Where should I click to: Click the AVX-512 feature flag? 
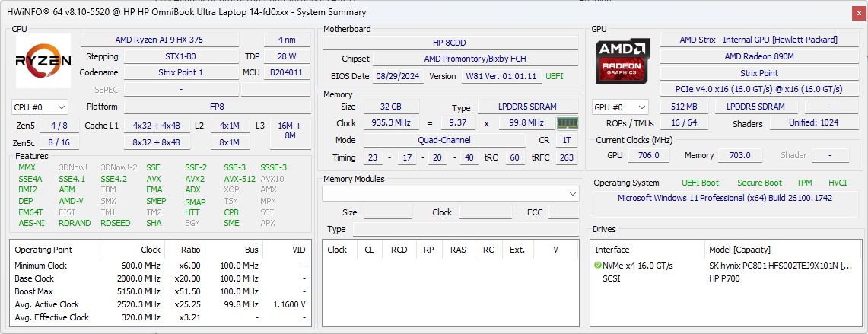pos(240,179)
